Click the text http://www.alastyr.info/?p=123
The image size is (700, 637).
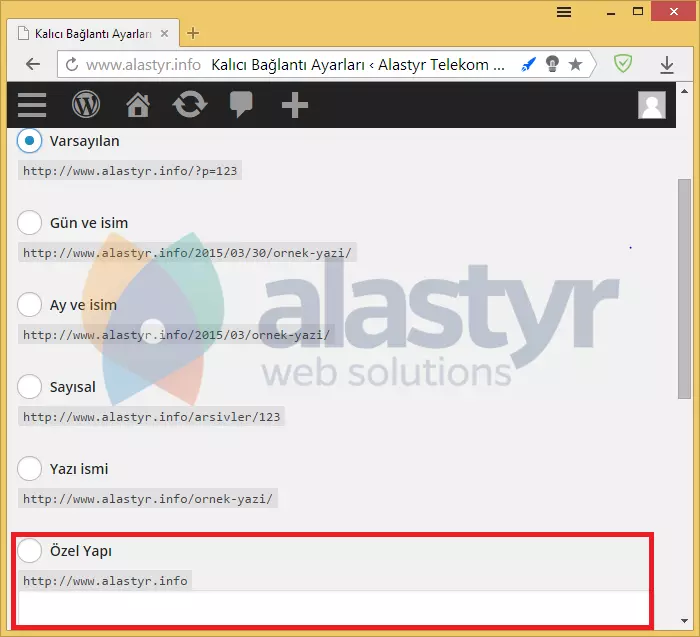pos(130,171)
